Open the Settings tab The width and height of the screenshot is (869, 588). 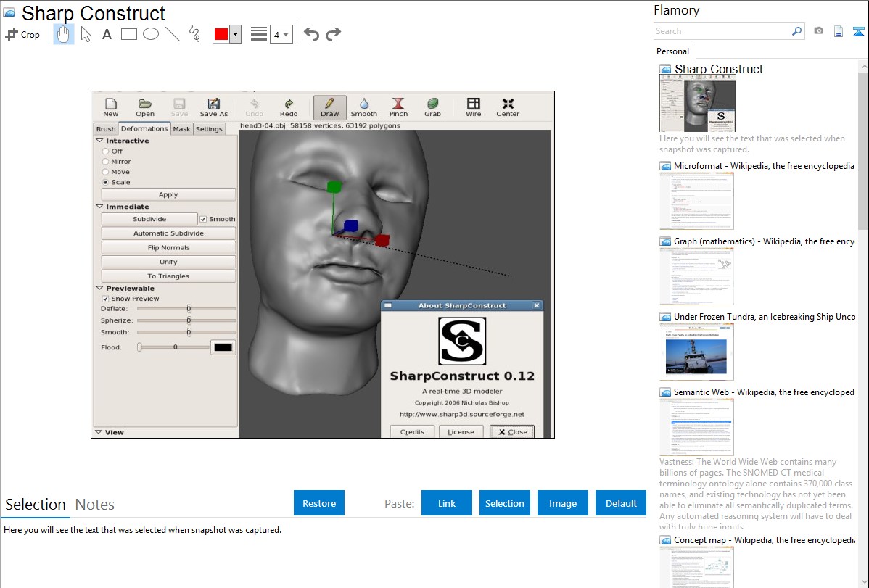(209, 129)
